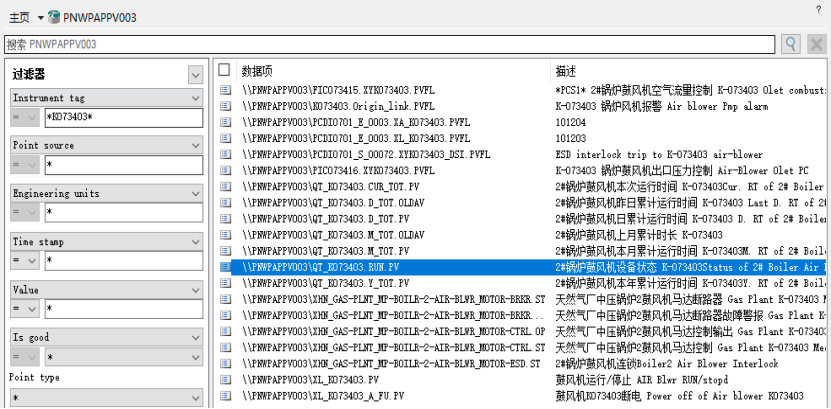Toggle the select-all checkbox in list header
831x409 pixels.
coord(224,70)
